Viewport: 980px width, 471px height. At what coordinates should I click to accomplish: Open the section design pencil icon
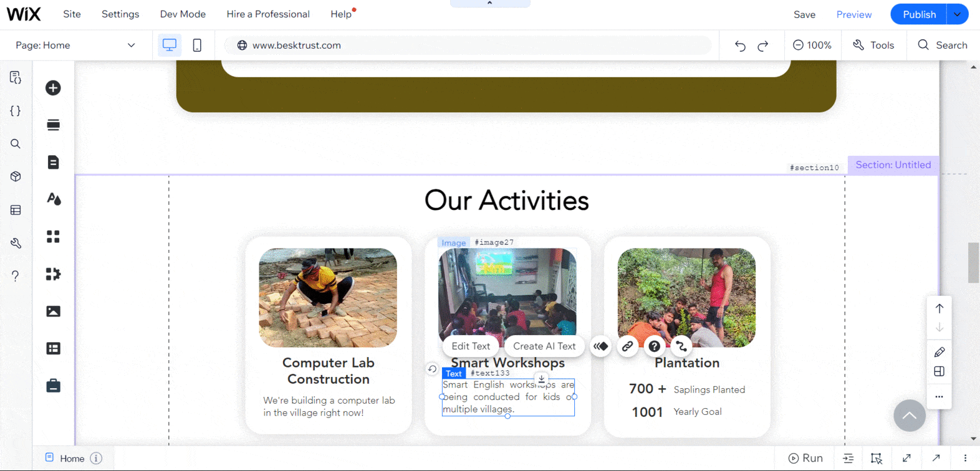pos(939,352)
